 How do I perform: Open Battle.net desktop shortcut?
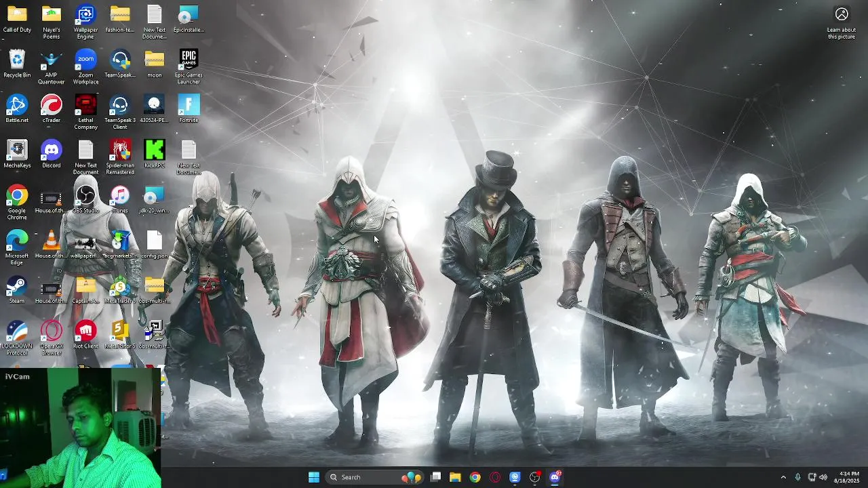coord(17,109)
